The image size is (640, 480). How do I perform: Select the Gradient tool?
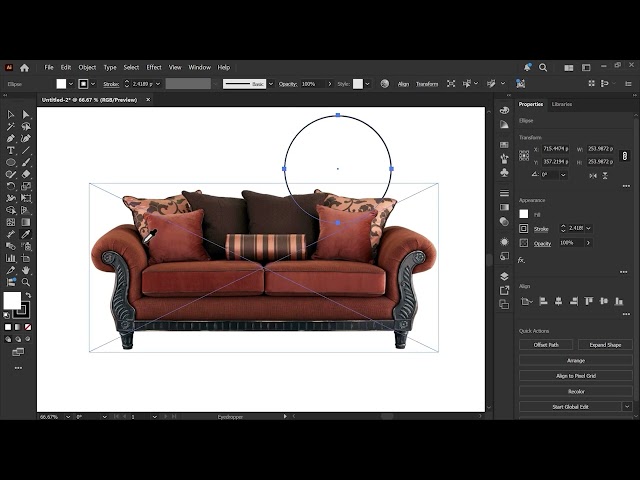(x=26, y=222)
